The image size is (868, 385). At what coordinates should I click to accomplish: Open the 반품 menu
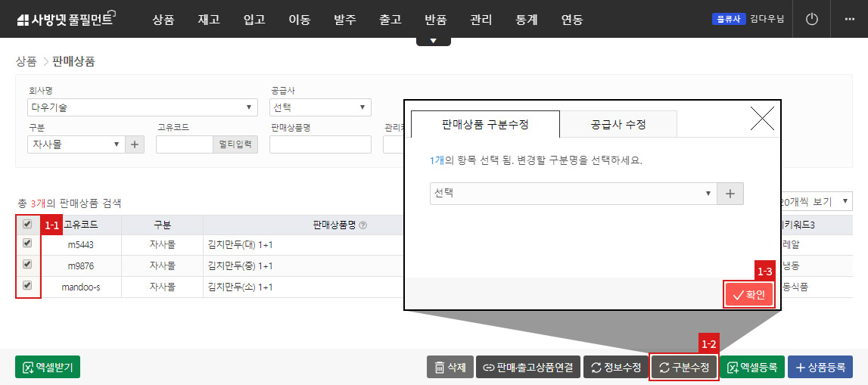pyautogui.click(x=436, y=20)
